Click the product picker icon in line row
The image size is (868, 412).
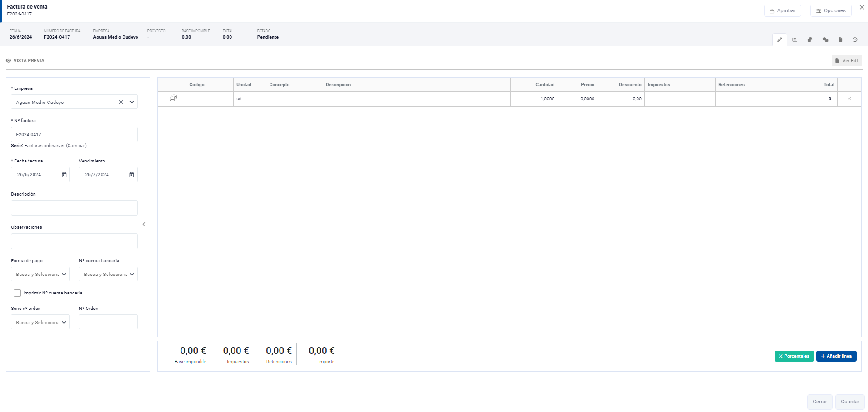[x=173, y=98]
